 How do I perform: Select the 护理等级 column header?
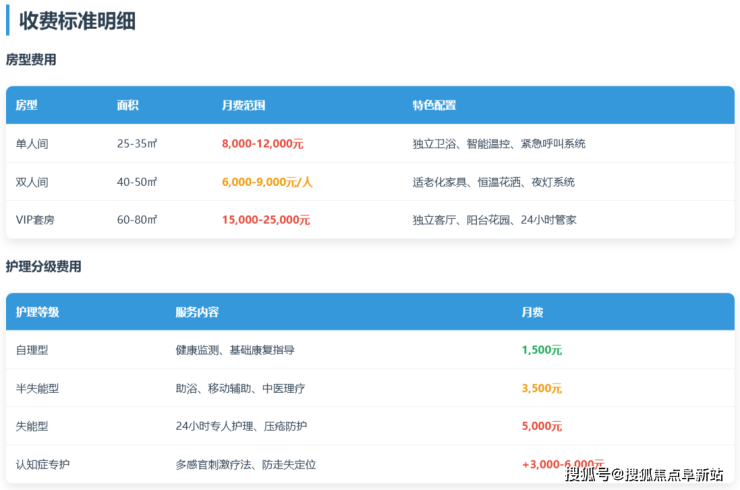click(x=38, y=312)
